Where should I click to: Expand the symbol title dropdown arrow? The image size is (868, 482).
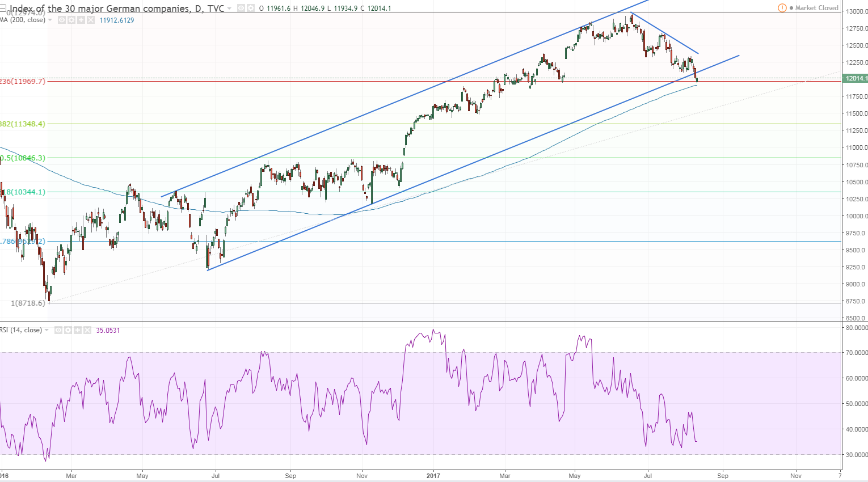point(229,9)
